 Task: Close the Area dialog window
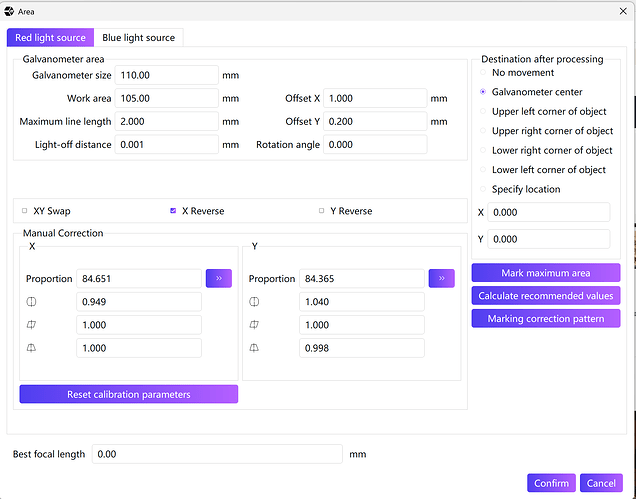point(623,11)
